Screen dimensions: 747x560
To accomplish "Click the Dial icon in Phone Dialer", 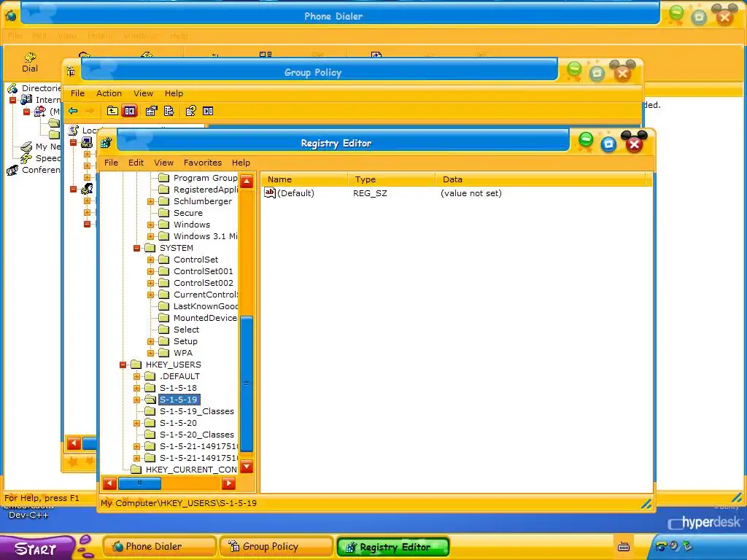I will point(29,62).
